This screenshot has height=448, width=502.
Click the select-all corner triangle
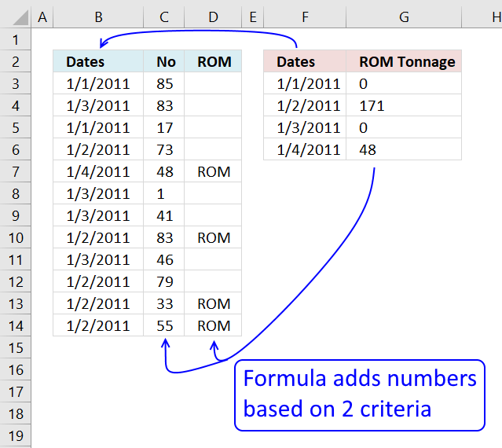click(20, 17)
